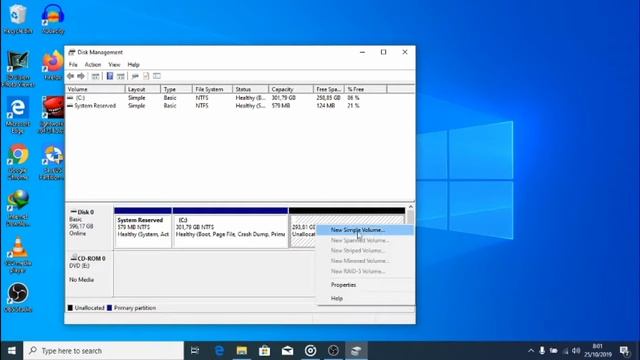Open OBS Studio from the taskbar
The width and height of the screenshot is (640, 360).
333,351
